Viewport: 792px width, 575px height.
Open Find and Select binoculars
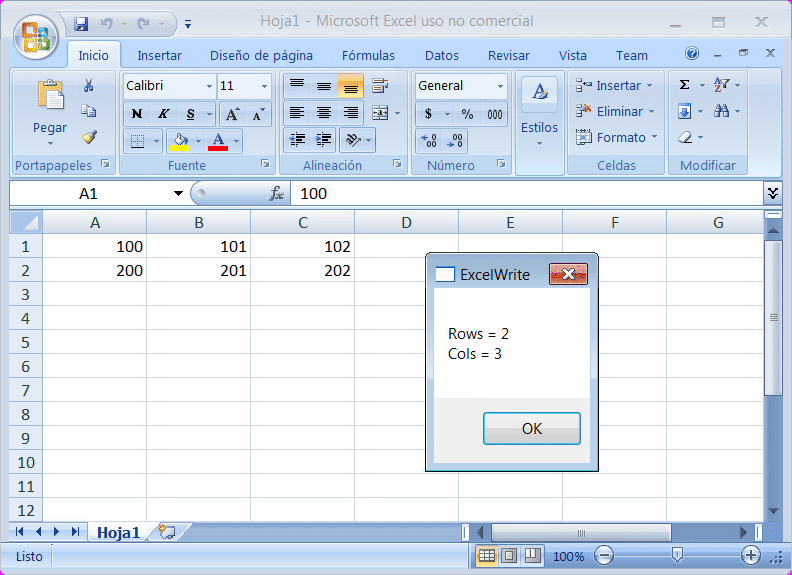click(x=721, y=111)
